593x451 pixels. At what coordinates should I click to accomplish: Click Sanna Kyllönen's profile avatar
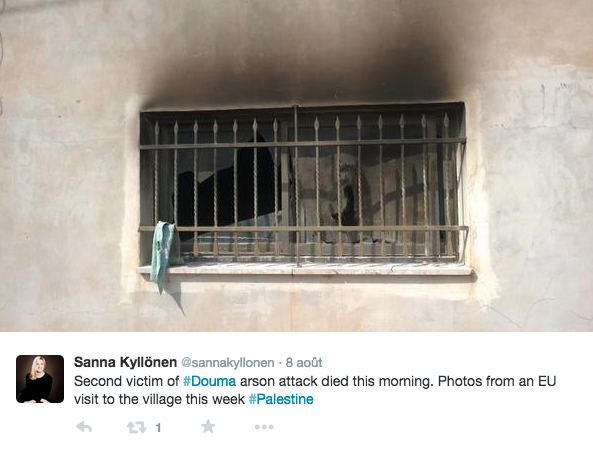[40, 379]
